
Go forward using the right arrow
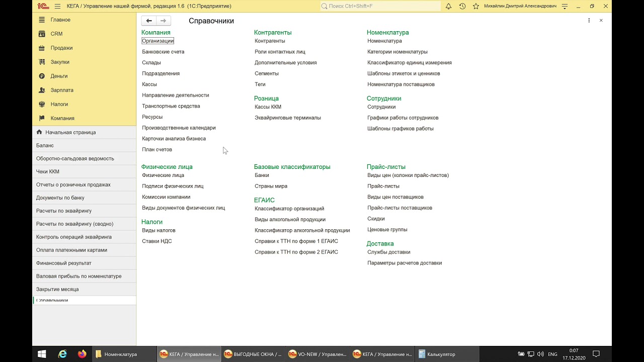[x=163, y=21]
